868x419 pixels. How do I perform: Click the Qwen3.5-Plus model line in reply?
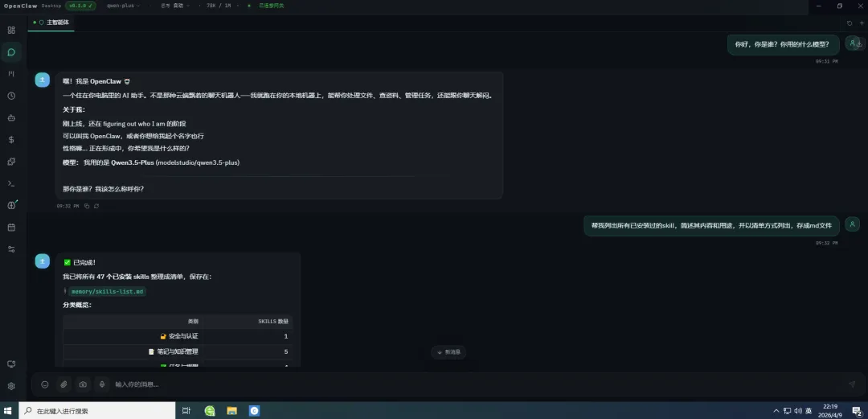coord(151,163)
